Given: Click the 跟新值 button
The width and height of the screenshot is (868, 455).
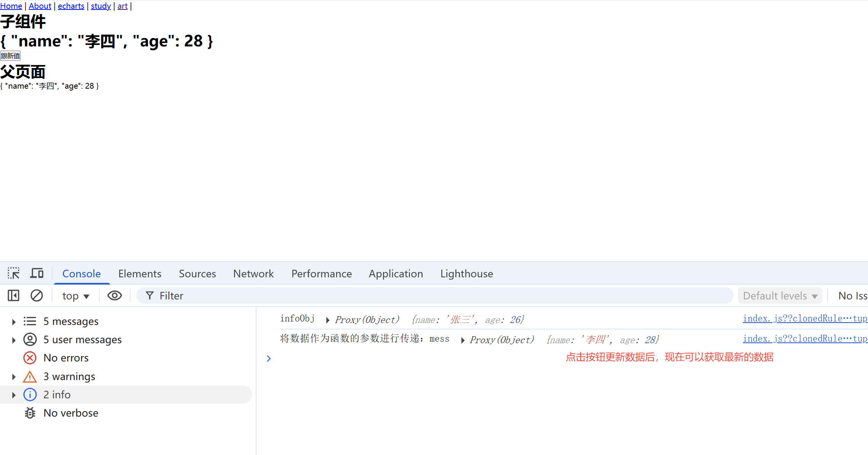Looking at the screenshot, I should [x=10, y=56].
